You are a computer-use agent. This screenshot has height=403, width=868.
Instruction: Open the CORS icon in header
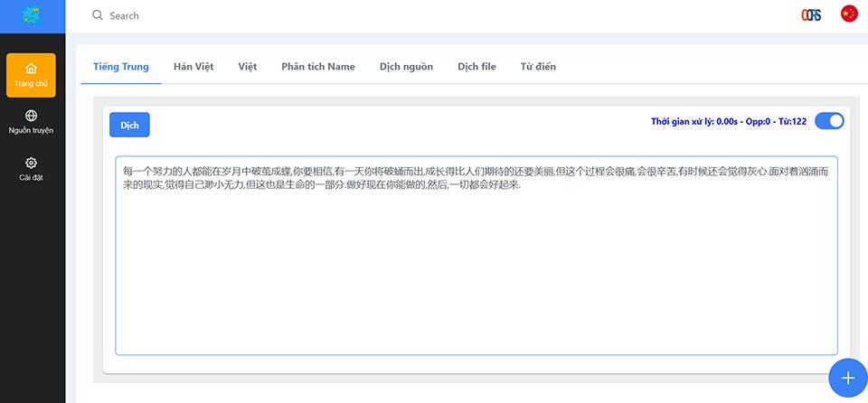(811, 15)
